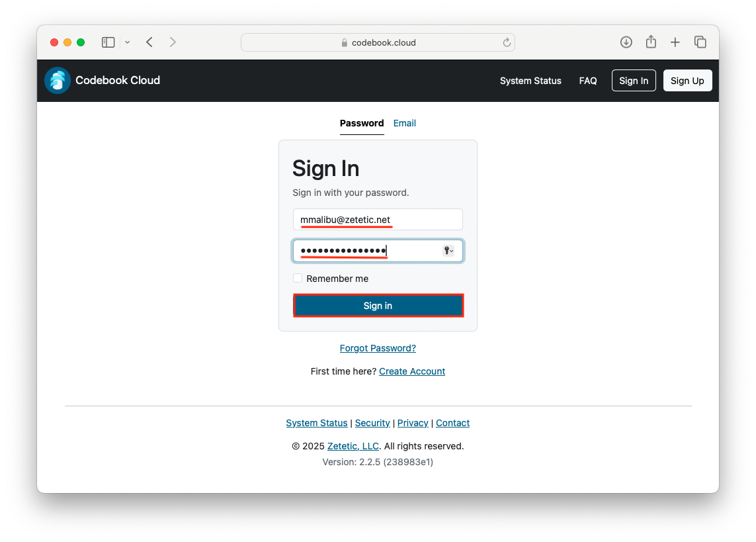Toggle the Safari sidebar icon
This screenshot has height=542, width=756.
[108, 42]
